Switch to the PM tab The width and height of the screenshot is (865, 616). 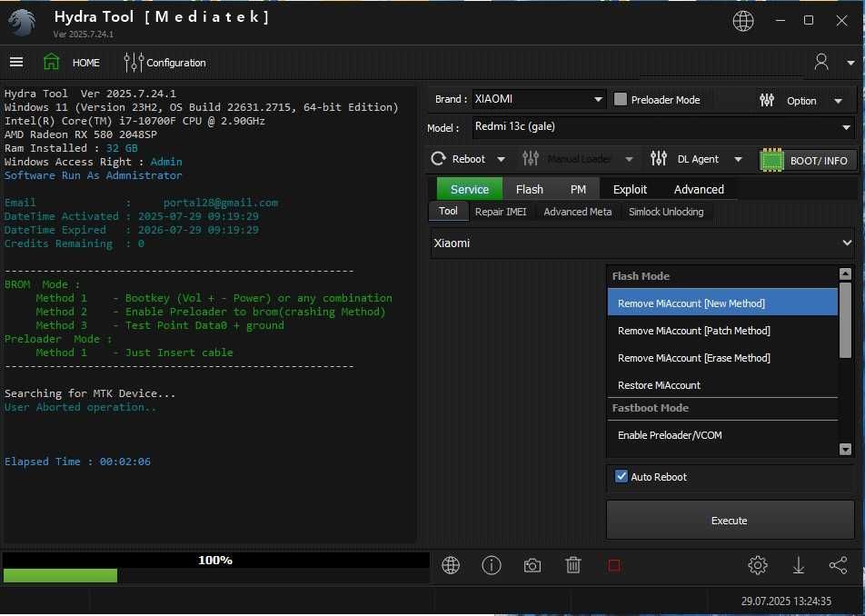click(578, 189)
